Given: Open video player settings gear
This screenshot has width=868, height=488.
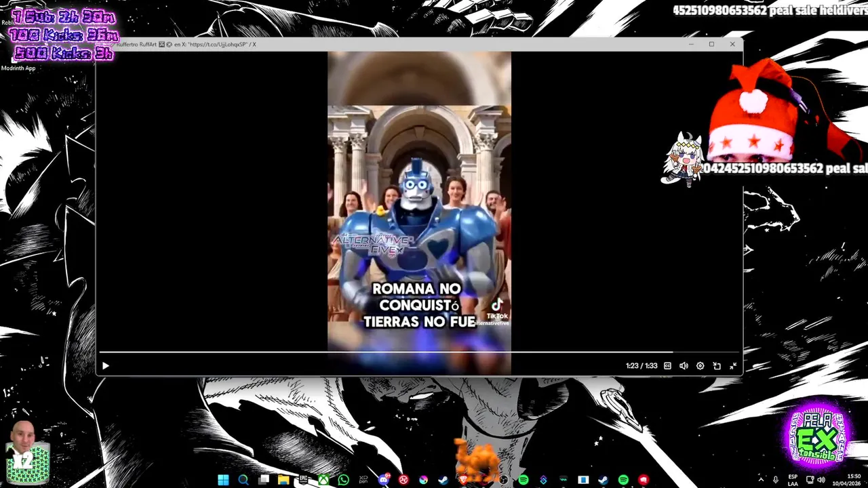Looking at the screenshot, I should pos(700,366).
